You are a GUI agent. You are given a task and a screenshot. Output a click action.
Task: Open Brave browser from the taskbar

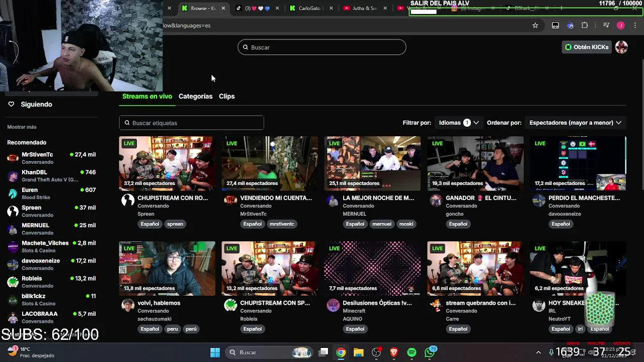394,352
